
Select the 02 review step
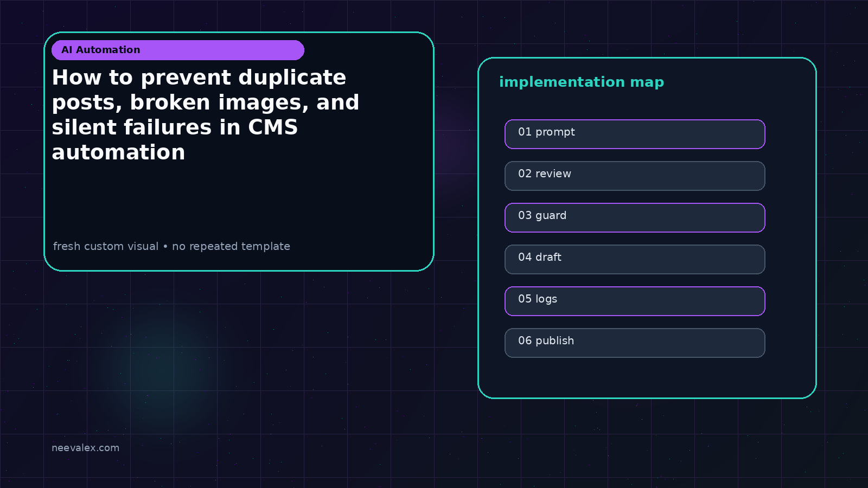(x=635, y=176)
